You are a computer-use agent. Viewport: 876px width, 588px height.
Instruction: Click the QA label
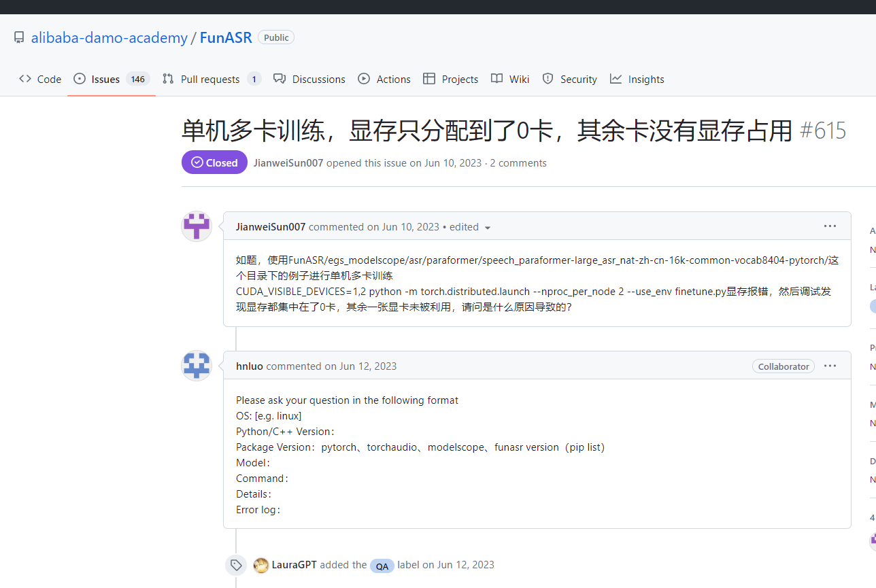tap(382, 566)
